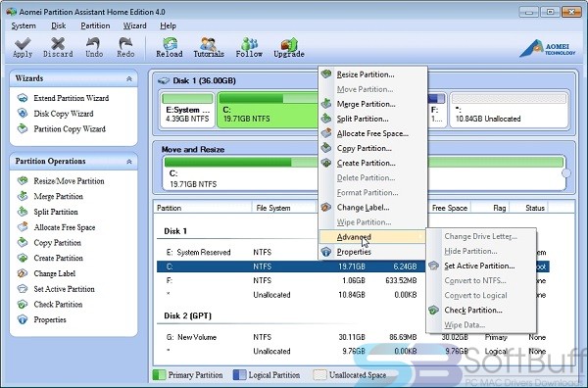Open the Help menu
The width and height of the screenshot is (588, 388).
coord(168,25)
